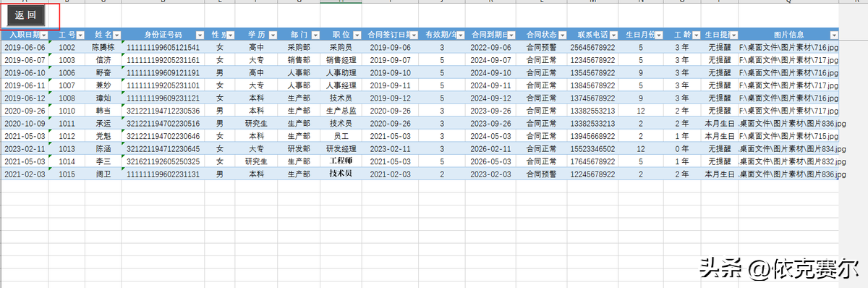Select the name cell 兼妙
The width and height of the screenshot is (868, 288).
tap(104, 85)
